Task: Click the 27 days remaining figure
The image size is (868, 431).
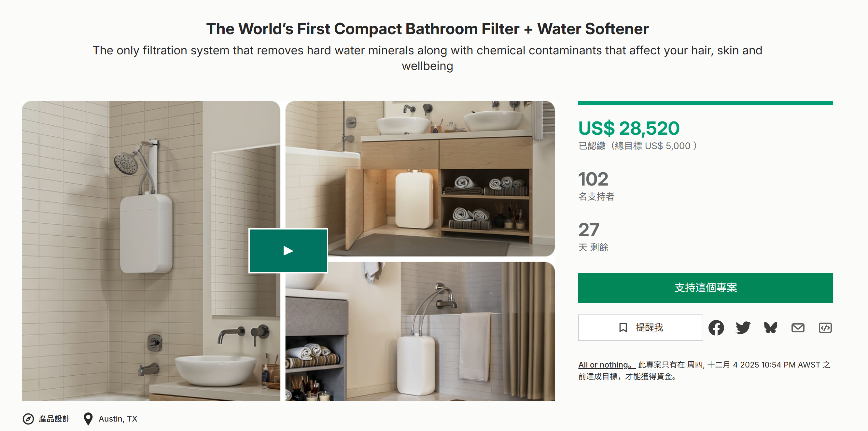Action: [589, 230]
